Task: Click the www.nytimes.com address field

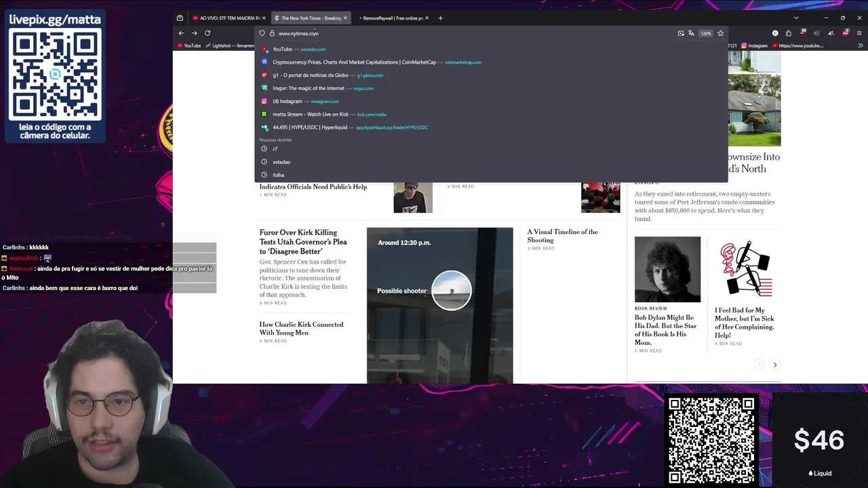Action: [475, 33]
